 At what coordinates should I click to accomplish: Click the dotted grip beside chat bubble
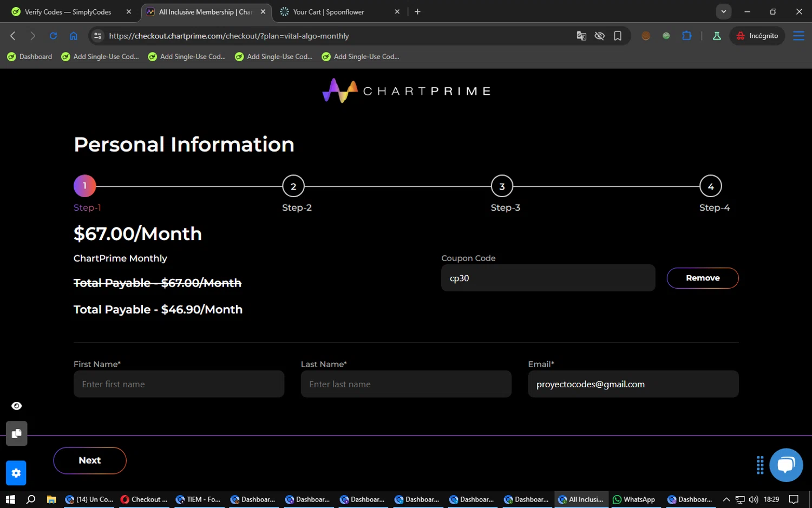point(760,465)
